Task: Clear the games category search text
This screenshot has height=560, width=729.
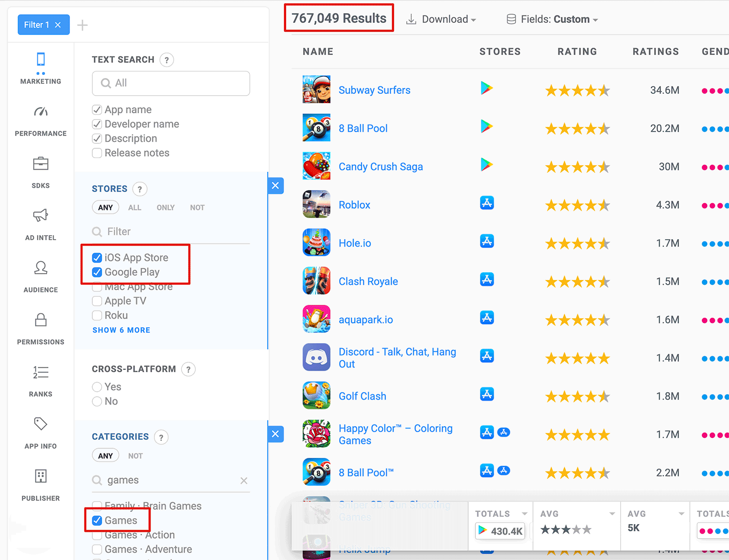Action: click(x=244, y=481)
